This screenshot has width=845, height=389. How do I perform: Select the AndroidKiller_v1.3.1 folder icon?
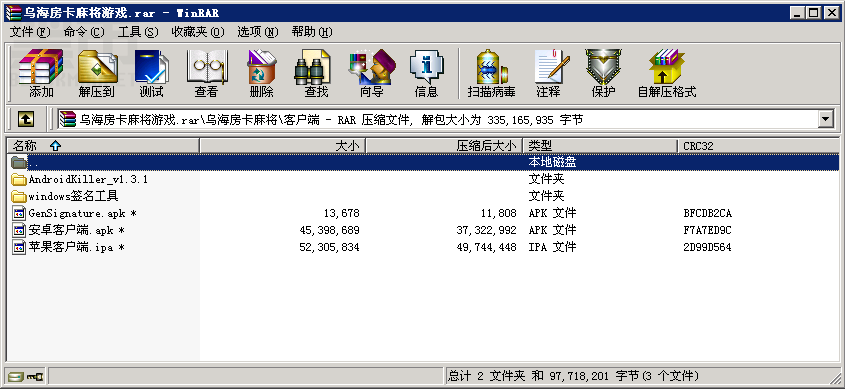19,179
